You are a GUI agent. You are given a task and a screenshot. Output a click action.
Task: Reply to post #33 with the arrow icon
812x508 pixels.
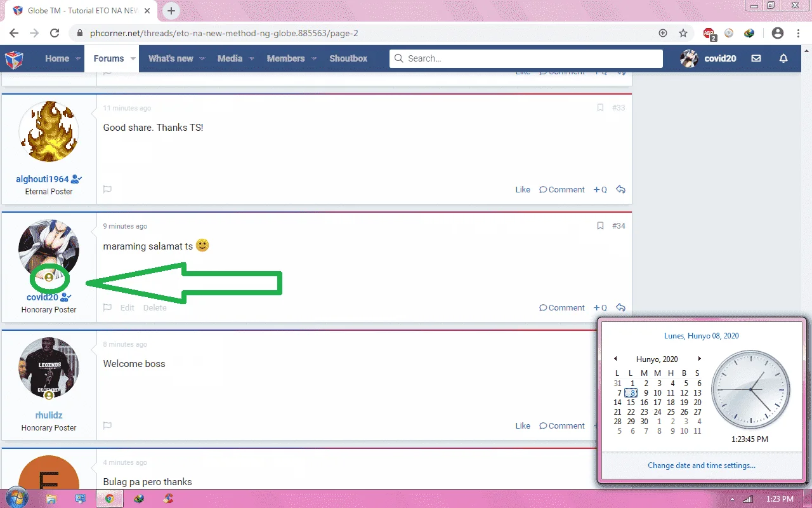[x=621, y=189]
